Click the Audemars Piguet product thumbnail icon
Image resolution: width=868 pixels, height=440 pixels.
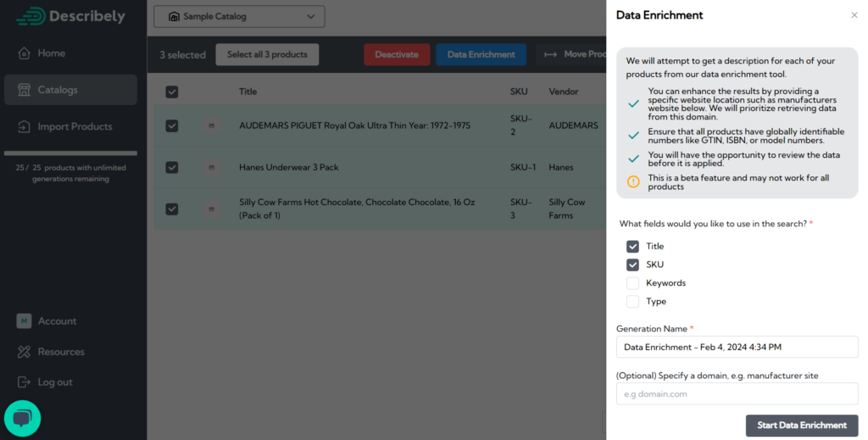[x=211, y=125]
